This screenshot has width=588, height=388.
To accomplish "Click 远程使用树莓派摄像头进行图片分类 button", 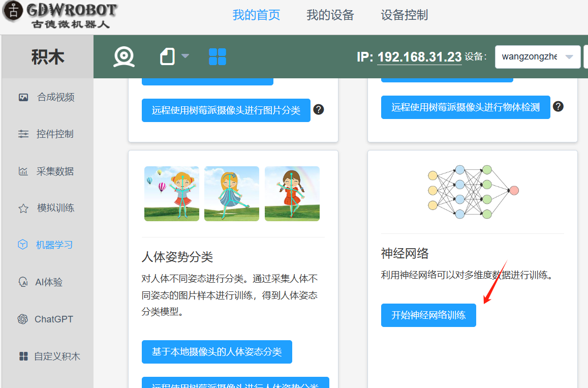I will (x=226, y=110).
